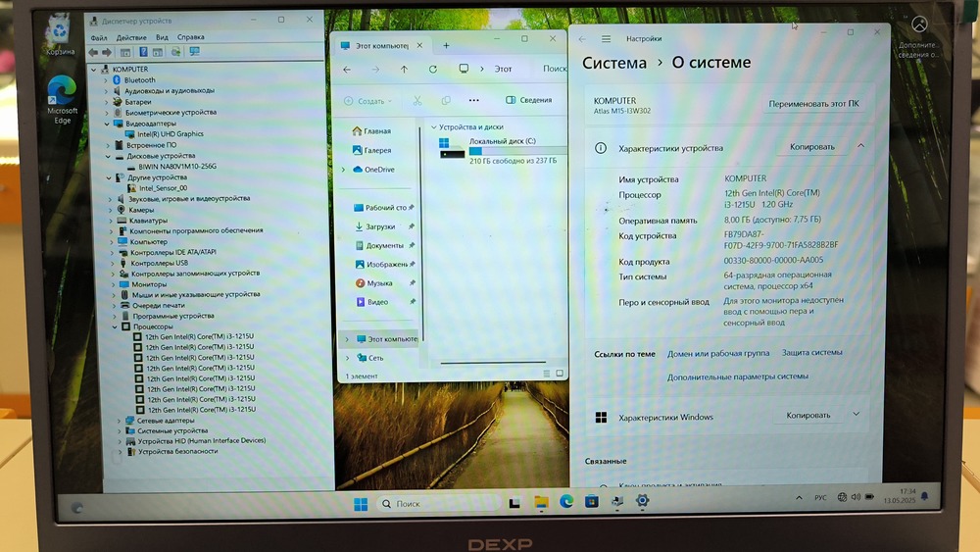Collapse the Дисковые устройства node
Image resolution: width=980 pixels, height=552 pixels.
tap(108, 156)
